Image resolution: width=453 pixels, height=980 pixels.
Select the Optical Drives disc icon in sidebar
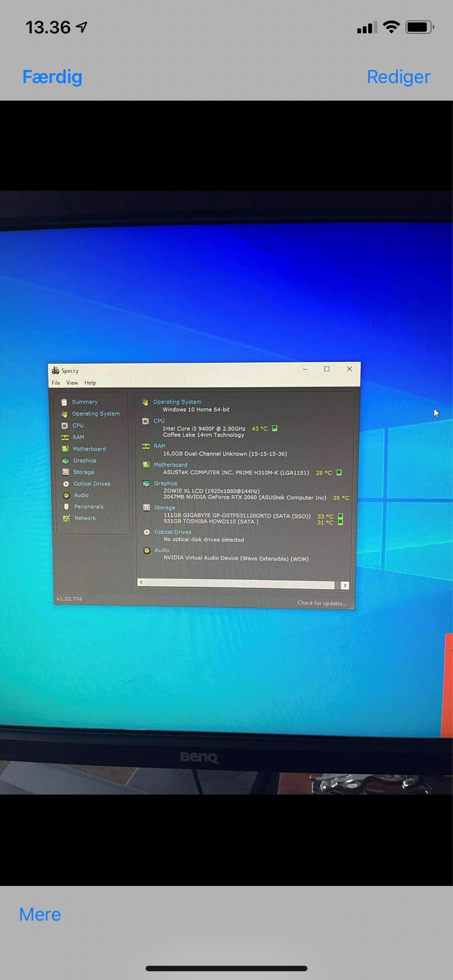coord(66,484)
